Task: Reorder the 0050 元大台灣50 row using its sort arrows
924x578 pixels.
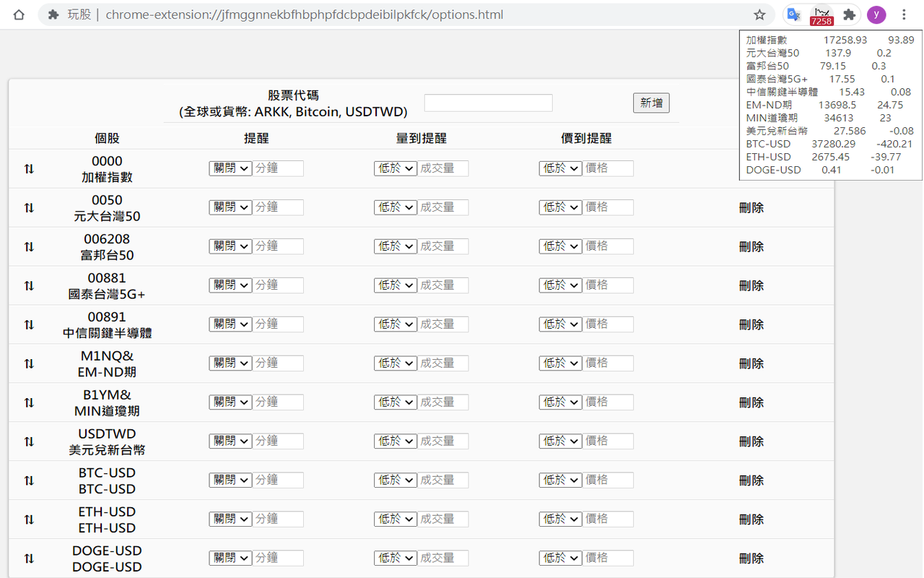Action: [x=29, y=208]
